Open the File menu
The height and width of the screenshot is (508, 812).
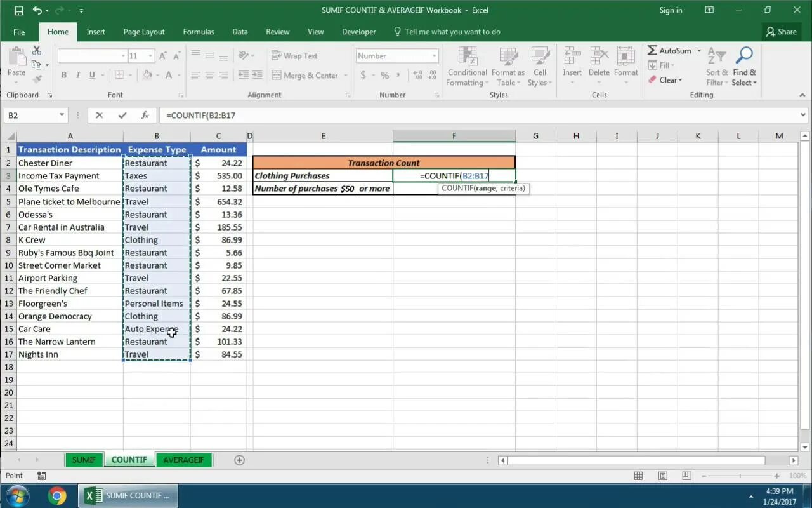point(19,32)
